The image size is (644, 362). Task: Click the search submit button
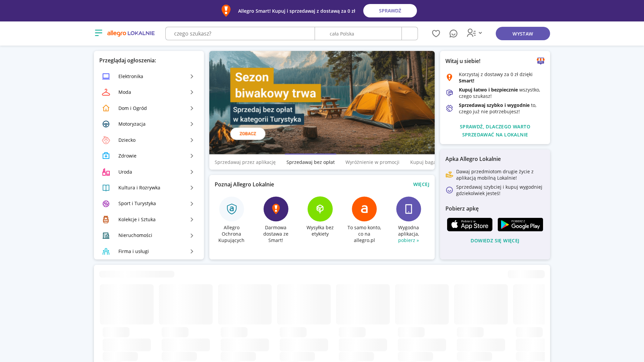tap(410, 34)
